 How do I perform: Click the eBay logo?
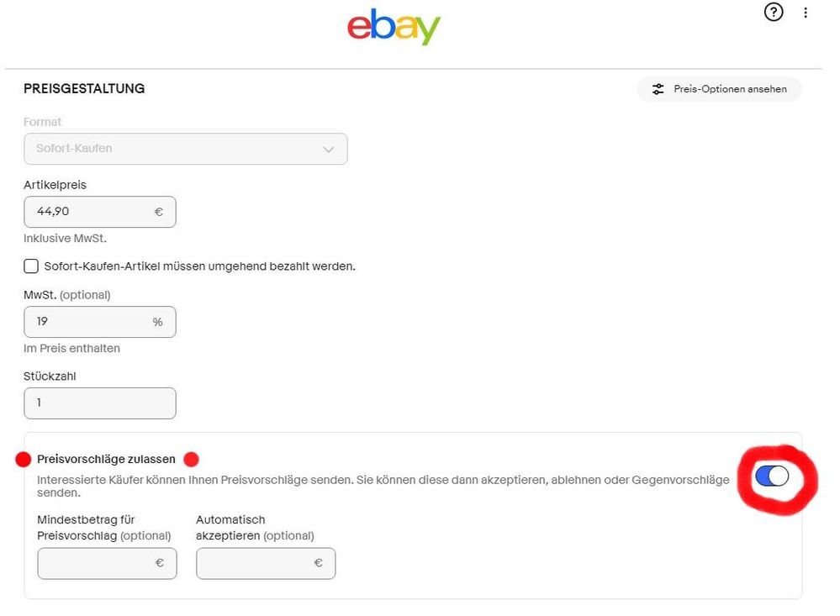click(394, 27)
